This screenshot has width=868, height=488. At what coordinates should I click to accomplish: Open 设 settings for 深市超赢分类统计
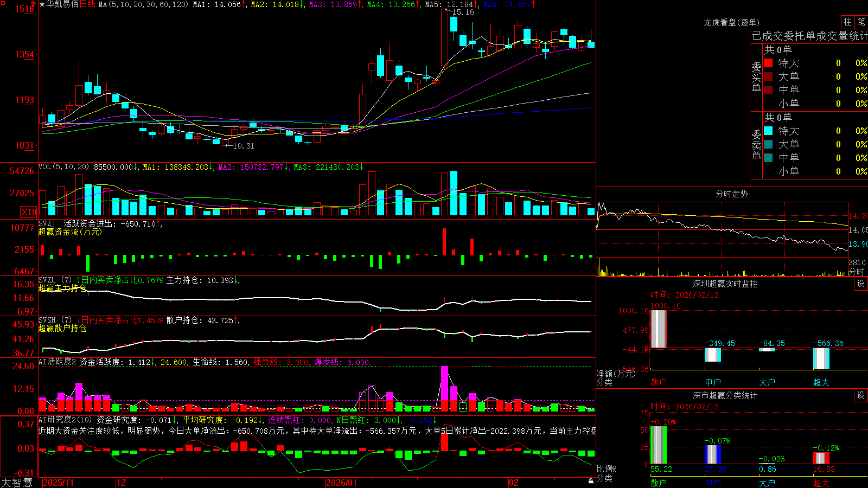click(861, 395)
